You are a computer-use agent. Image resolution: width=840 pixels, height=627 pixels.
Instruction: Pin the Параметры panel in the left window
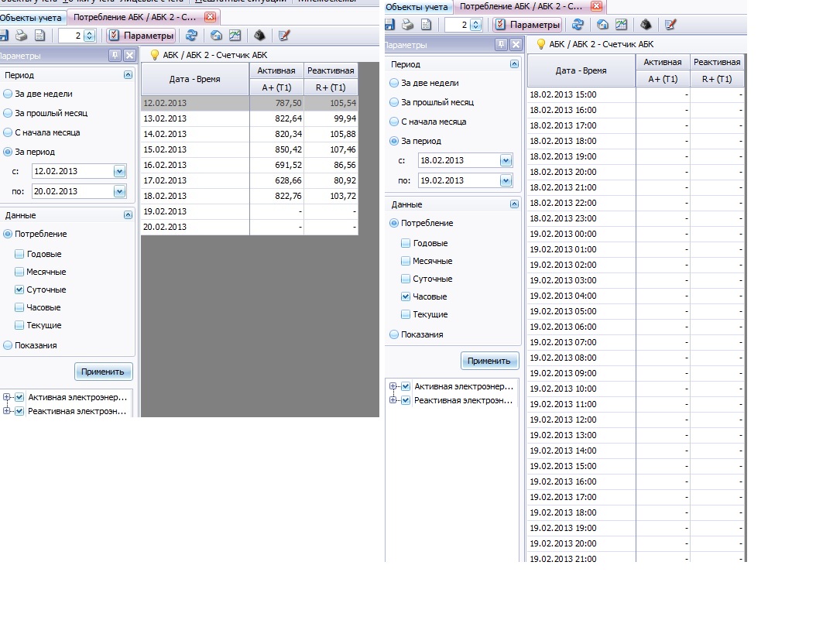click(115, 55)
